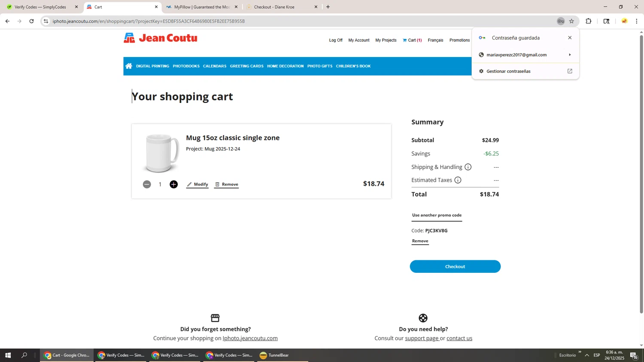Click Iphoto.jeancoutu.com continue shopping link
Screen dimensions: 644x362
[x=250, y=338]
